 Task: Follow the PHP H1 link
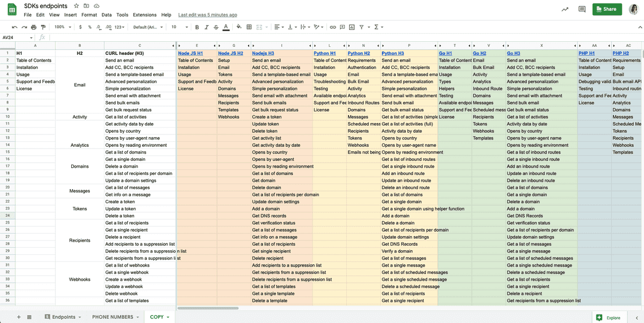[586, 53]
